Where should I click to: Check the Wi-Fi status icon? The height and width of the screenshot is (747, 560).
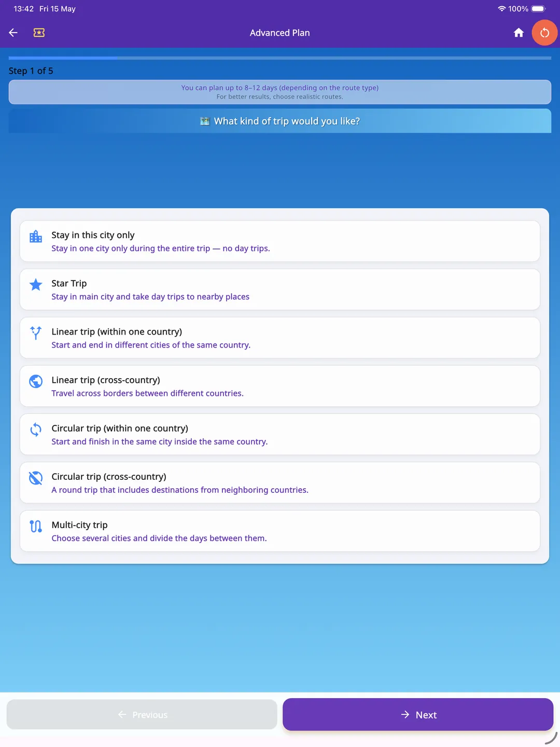[x=501, y=9]
